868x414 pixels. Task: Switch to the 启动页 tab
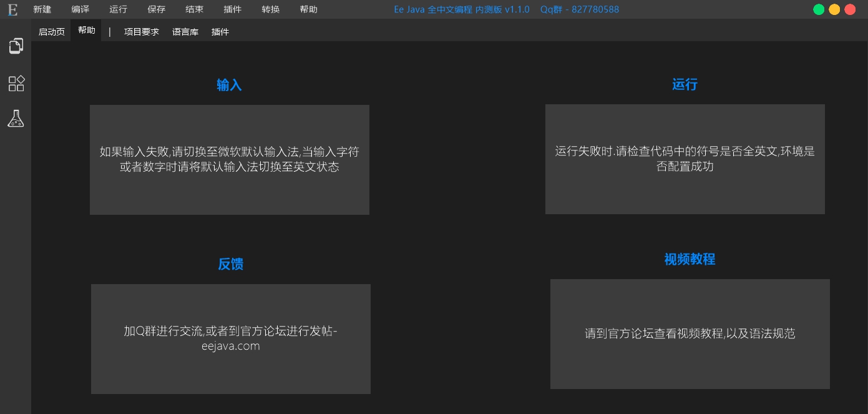pyautogui.click(x=51, y=31)
